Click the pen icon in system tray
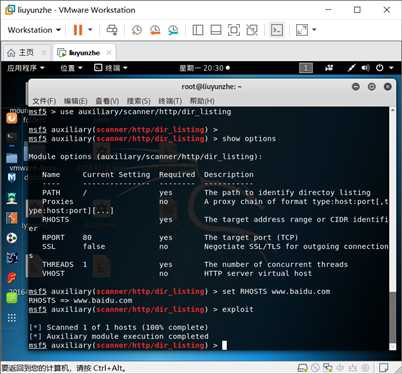This screenshot has height=374, width=402. [x=351, y=68]
